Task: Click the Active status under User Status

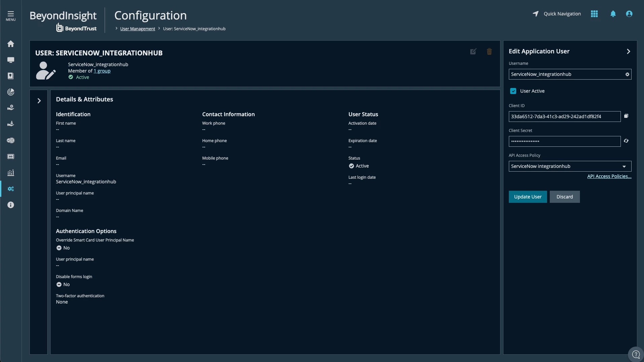Action: (x=359, y=166)
